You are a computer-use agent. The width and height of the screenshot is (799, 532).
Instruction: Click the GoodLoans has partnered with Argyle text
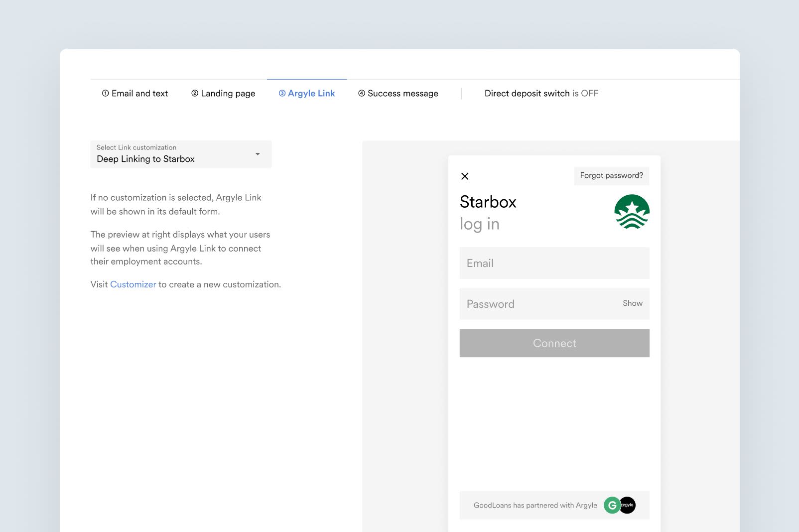pyautogui.click(x=535, y=505)
